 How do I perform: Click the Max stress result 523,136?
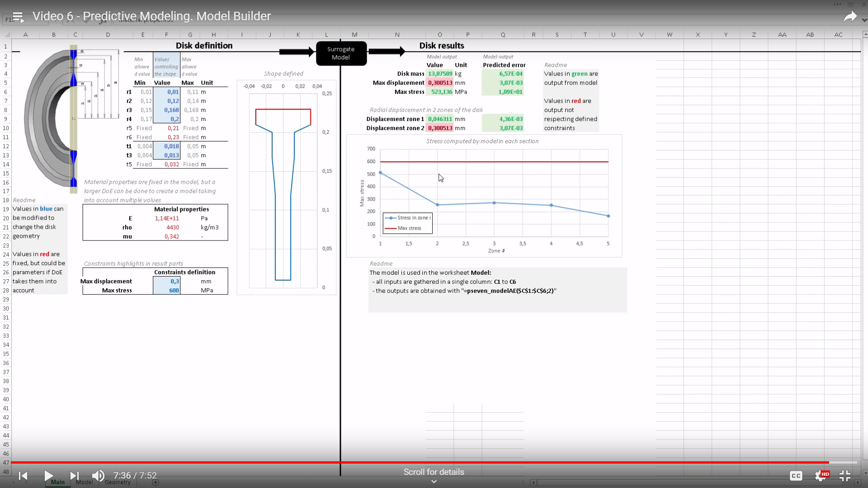[439, 92]
